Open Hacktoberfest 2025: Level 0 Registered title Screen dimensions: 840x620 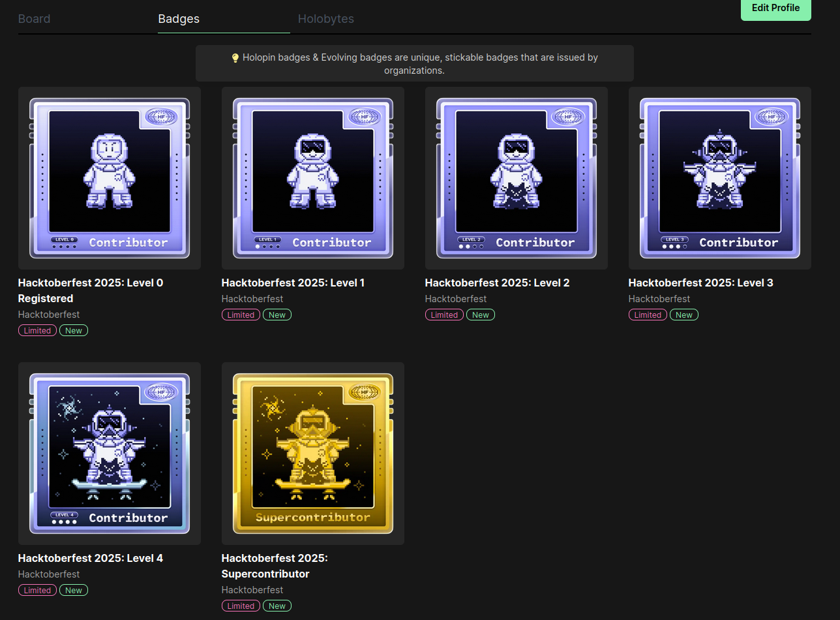pyautogui.click(x=91, y=290)
